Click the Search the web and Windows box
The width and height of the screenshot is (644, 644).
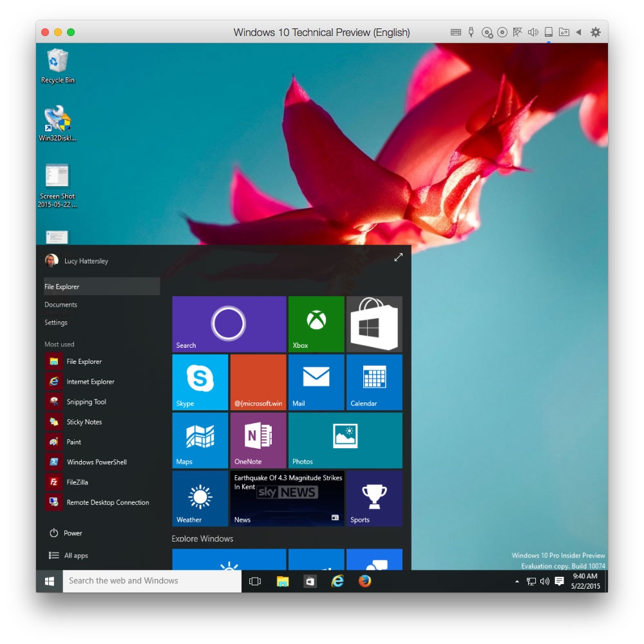[152, 581]
